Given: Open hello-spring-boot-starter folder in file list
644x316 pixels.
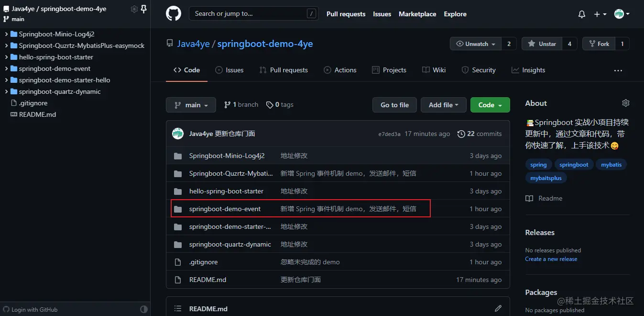Looking at the screenshot, I should pyautogui.click(x=226, y=191).
